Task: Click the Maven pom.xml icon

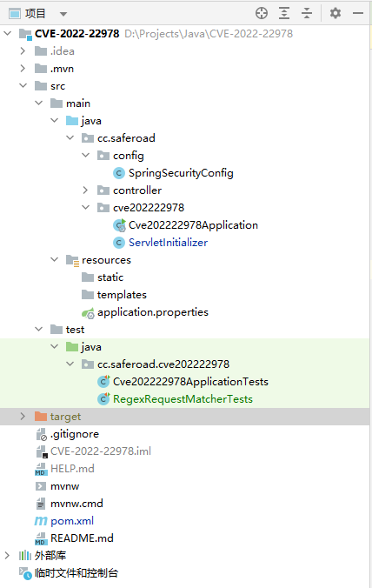Action: [41, 521]
